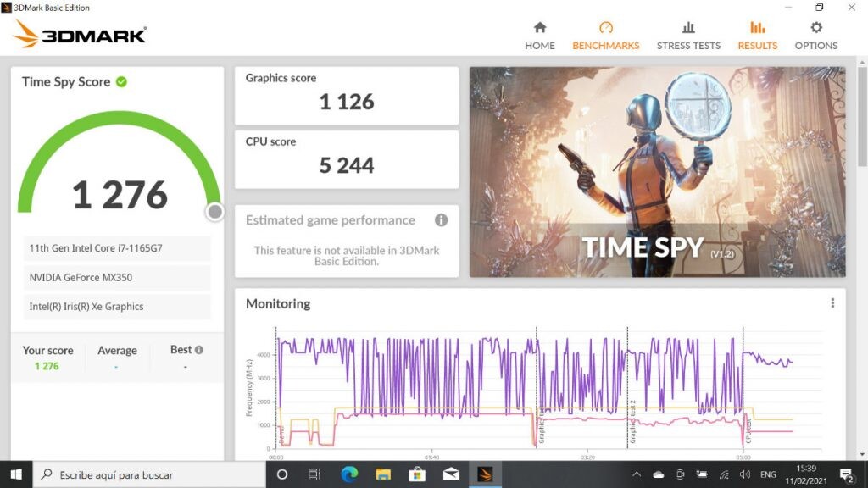Click the Average score label

(117, 350)
